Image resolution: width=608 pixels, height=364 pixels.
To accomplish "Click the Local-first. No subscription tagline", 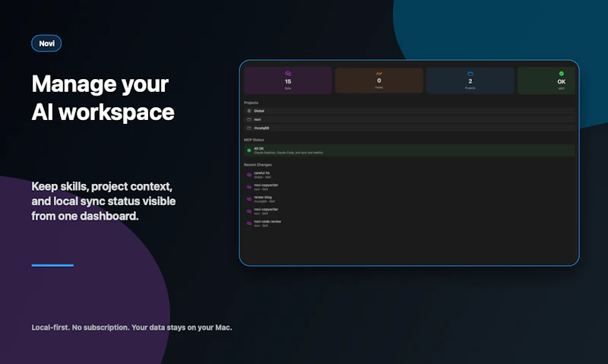I will click(131, 328).
